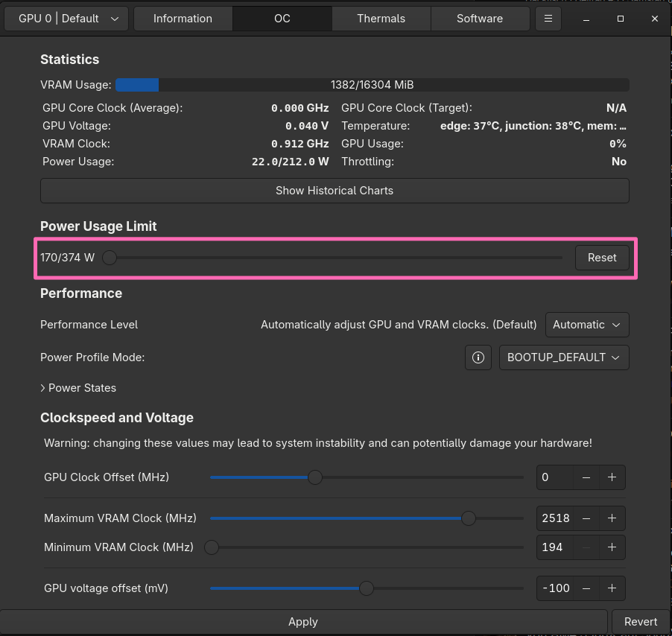Click the Power Usage Limit slider handle
Image resolution: width=672 pixels, height=636 pixels.
pyautogui.click(x=110, y=258)
